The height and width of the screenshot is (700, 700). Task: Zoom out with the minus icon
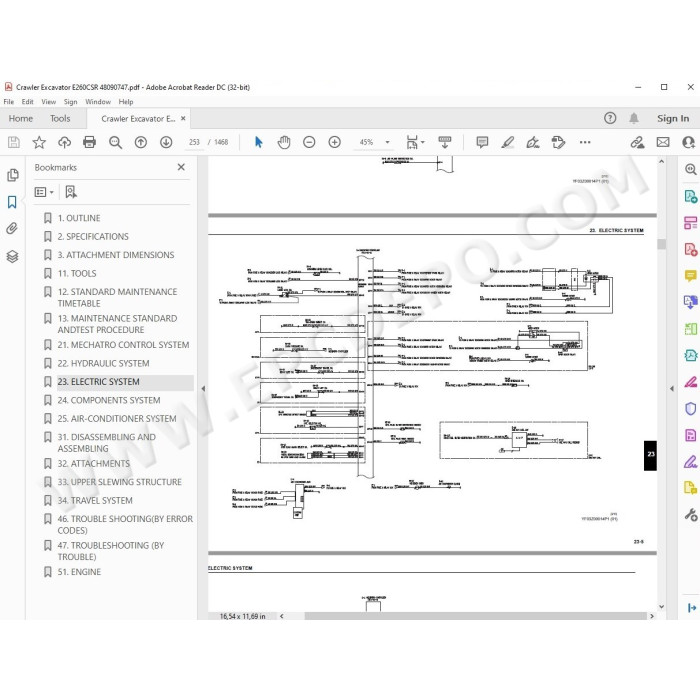pyautogui.click(x=309, y=142)
